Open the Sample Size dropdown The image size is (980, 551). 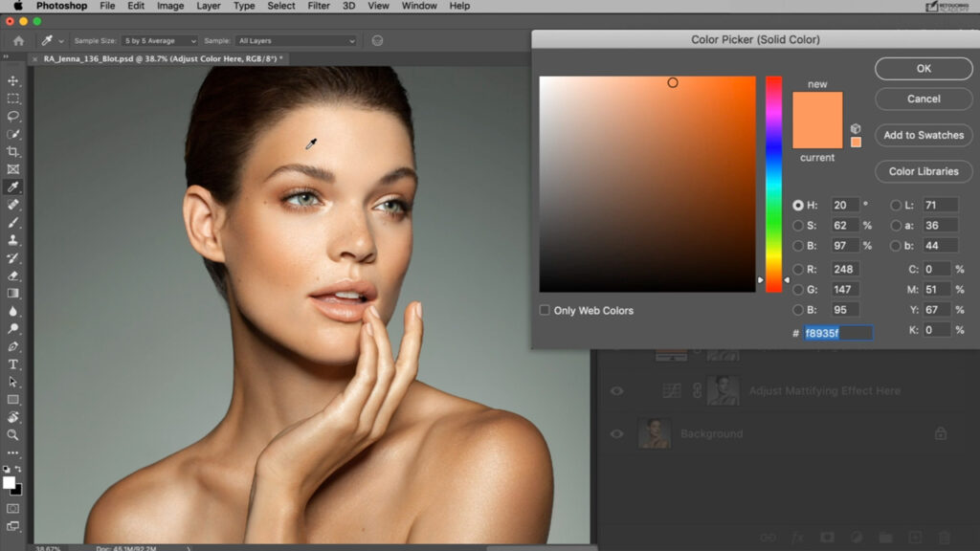(158, 41)
